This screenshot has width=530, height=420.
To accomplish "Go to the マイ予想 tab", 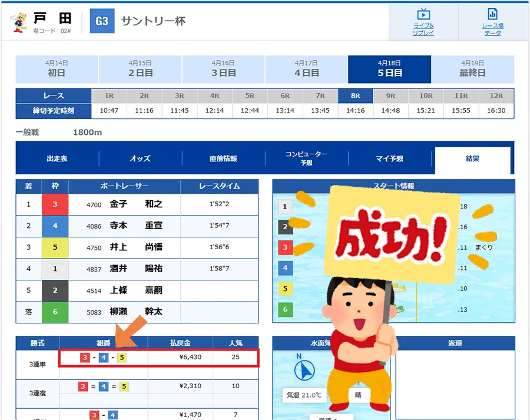I will [389, 158].
